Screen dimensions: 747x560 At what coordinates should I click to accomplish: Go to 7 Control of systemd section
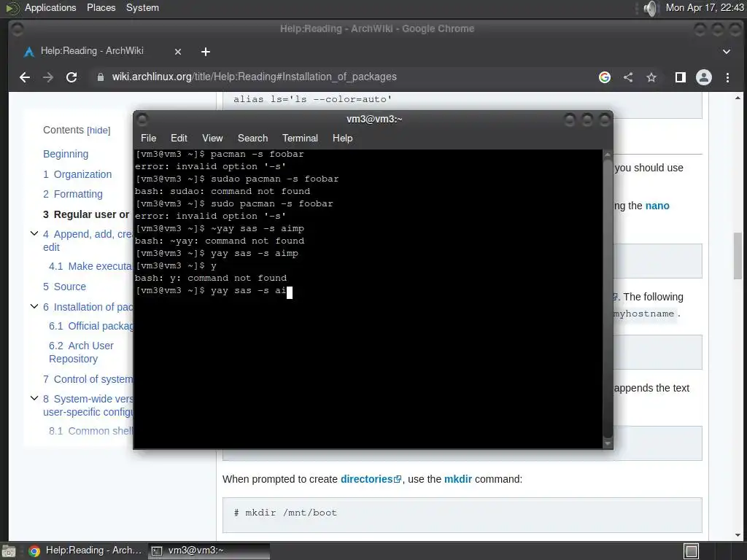point(88,379)
